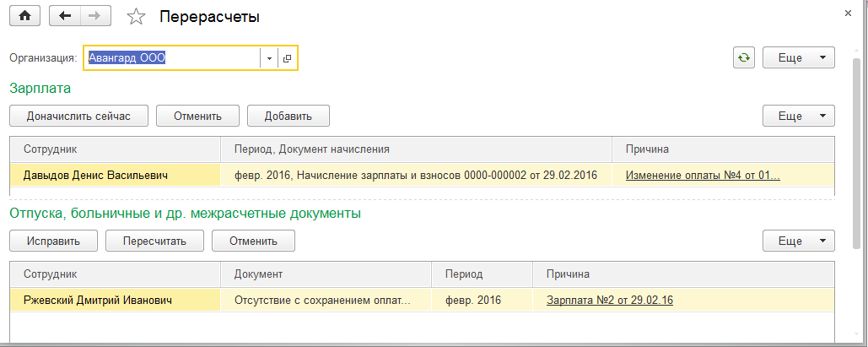This screenshot has width=868, height=347.
Task: Open the Еще menu for межрасчетные documents
Action: pos(798,241)
